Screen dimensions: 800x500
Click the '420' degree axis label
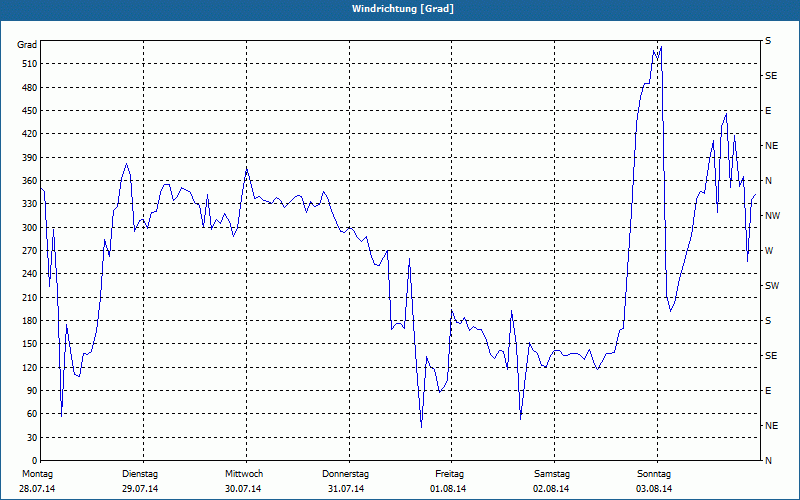(30, 134)
